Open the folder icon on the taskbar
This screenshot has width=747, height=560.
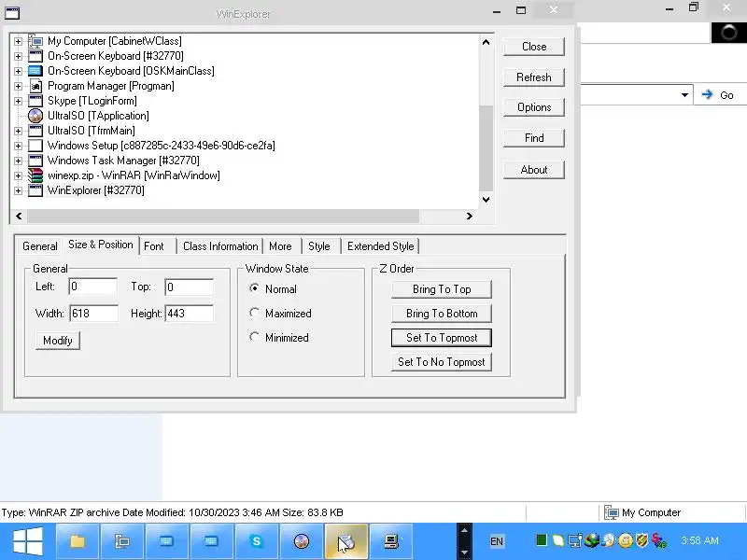[x=78, y=541]
